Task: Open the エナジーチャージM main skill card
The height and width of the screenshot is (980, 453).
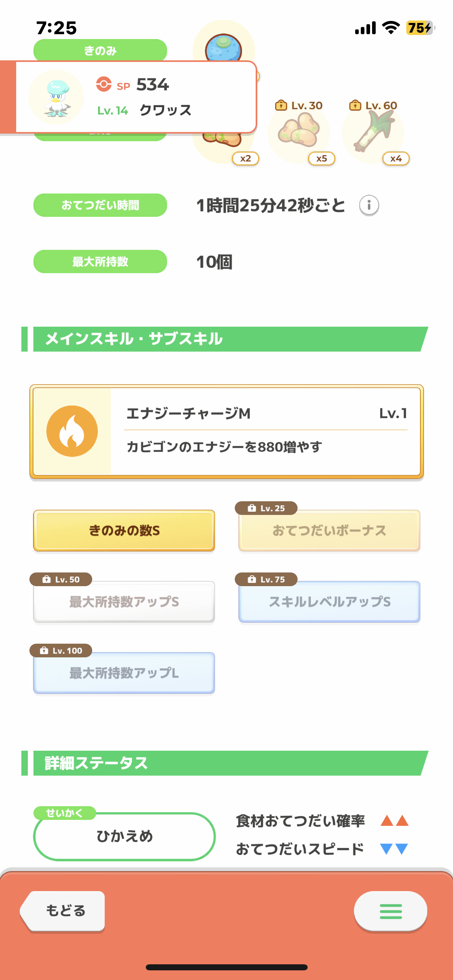Action: pyautogui.click(x=227, y=431)
